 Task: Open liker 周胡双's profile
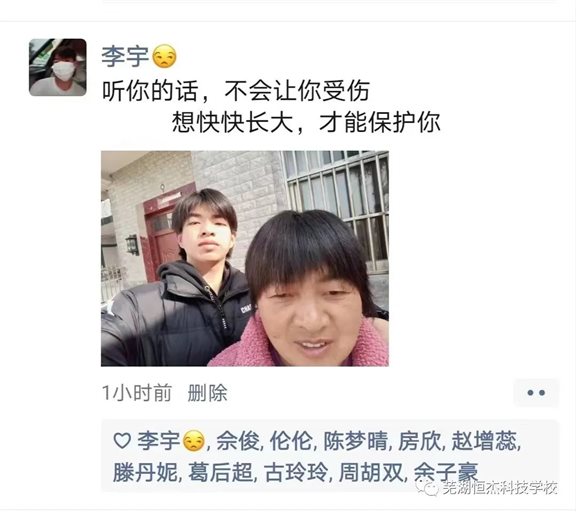[371, 472]
